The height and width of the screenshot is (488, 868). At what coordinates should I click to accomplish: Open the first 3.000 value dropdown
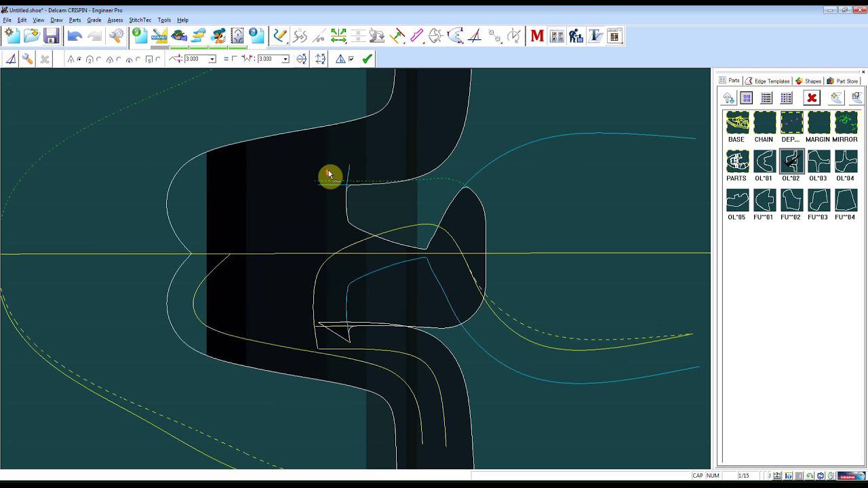click(212, 60)
